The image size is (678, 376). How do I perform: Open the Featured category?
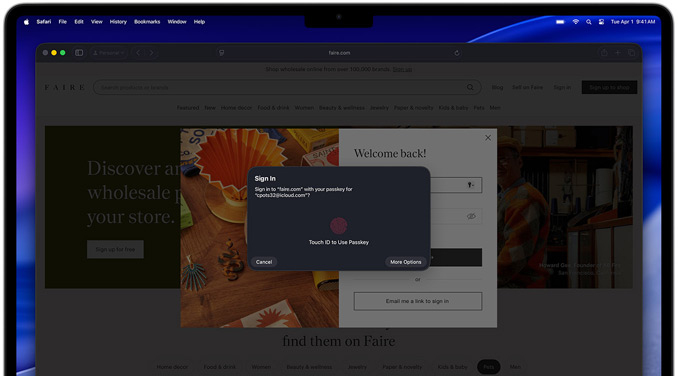(188, 108)
